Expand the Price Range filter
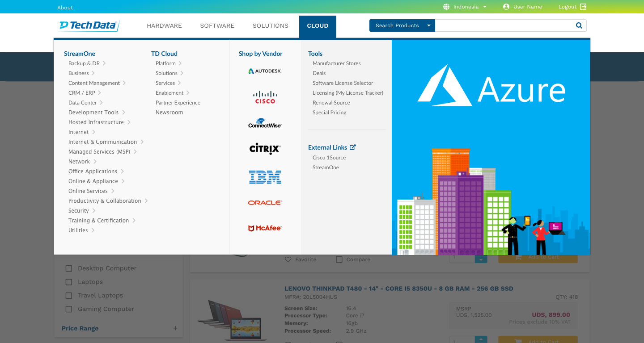The image size is (644, 343). [176, 328]
